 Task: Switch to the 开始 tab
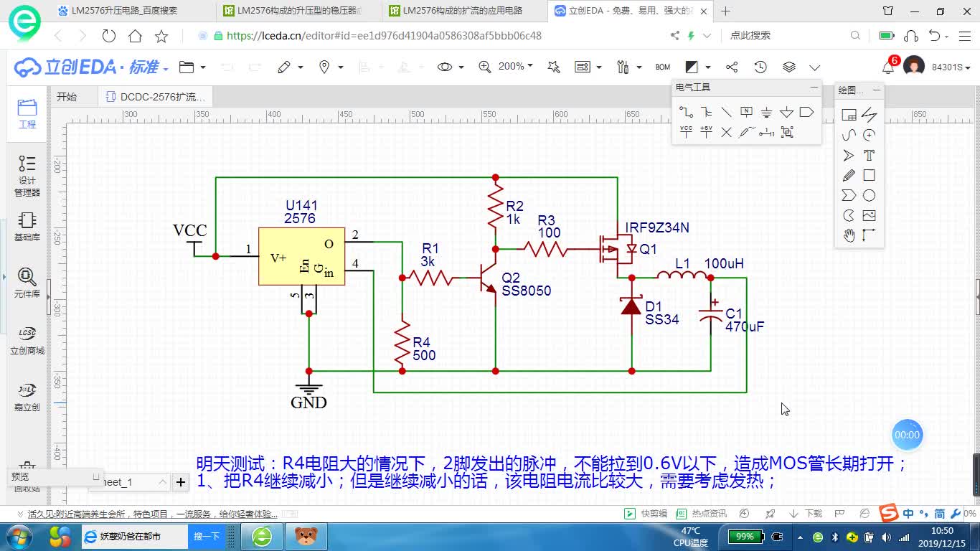[67, 97]
